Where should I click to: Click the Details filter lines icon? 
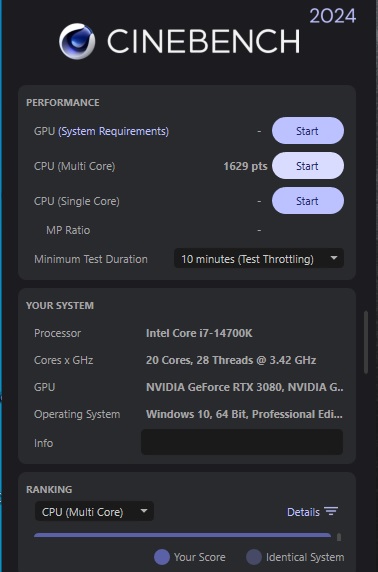331,511
